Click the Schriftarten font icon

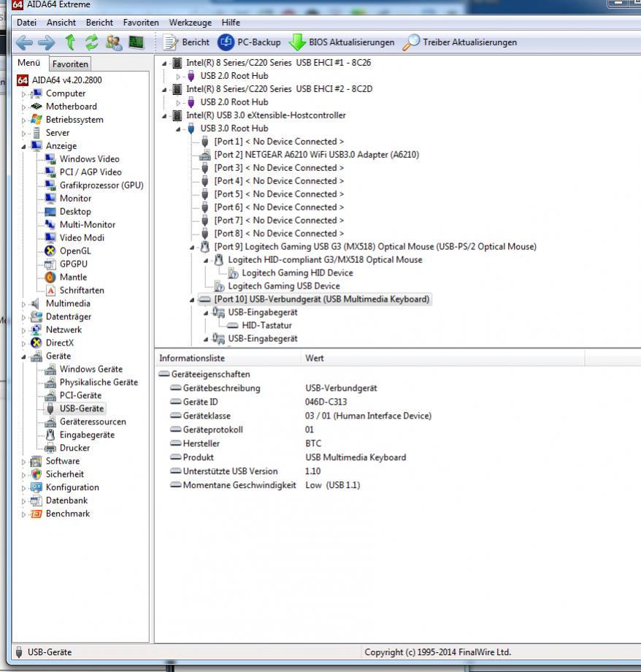50,291
